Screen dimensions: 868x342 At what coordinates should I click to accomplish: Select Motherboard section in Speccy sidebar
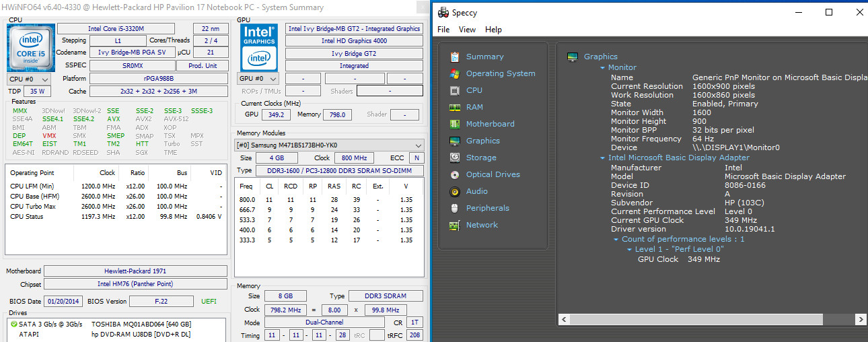tap(490, 124)
